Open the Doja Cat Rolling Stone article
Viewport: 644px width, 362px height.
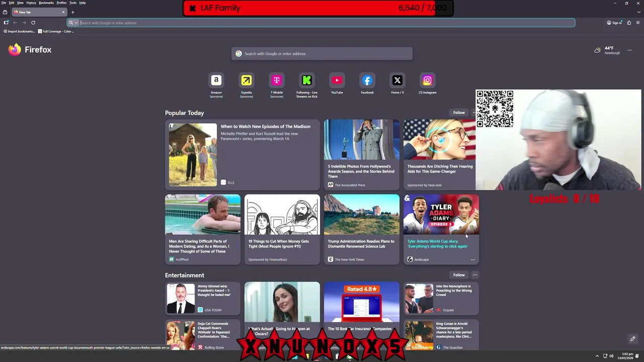tap(202, 335)
